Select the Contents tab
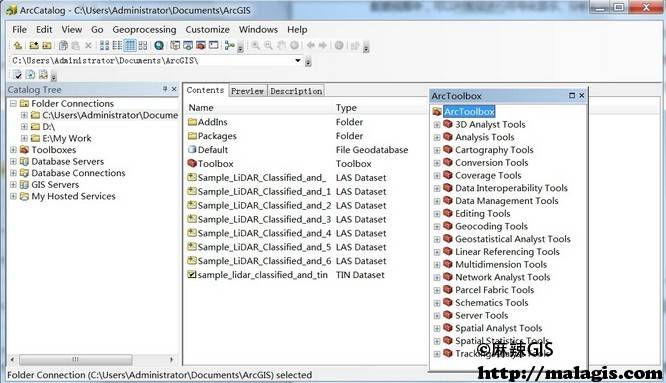 [x=206, y=90]
